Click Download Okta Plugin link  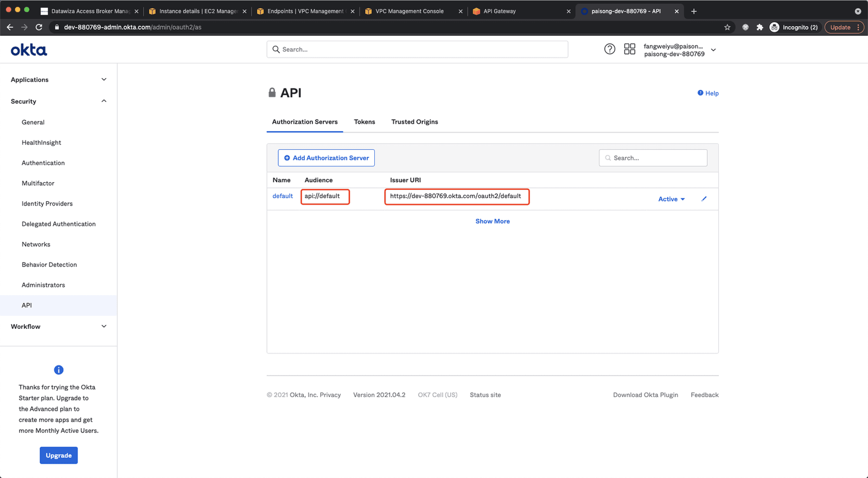click(646, 395)
